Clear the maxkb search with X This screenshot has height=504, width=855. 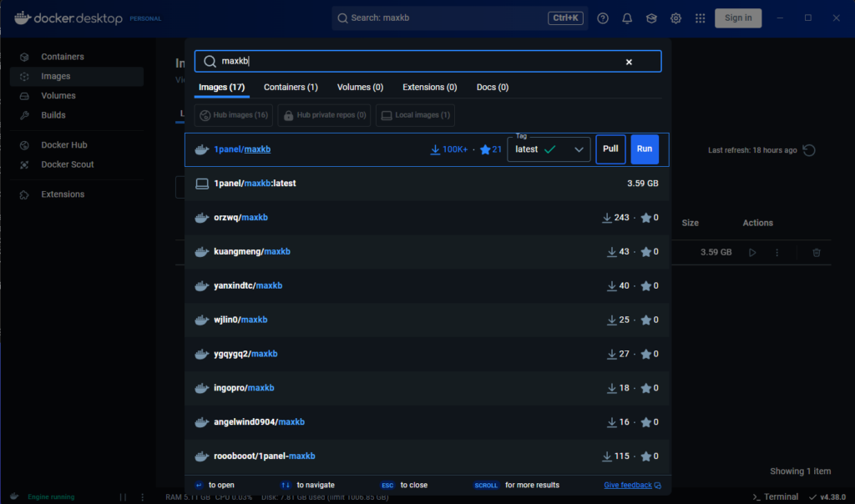point(629,62)
